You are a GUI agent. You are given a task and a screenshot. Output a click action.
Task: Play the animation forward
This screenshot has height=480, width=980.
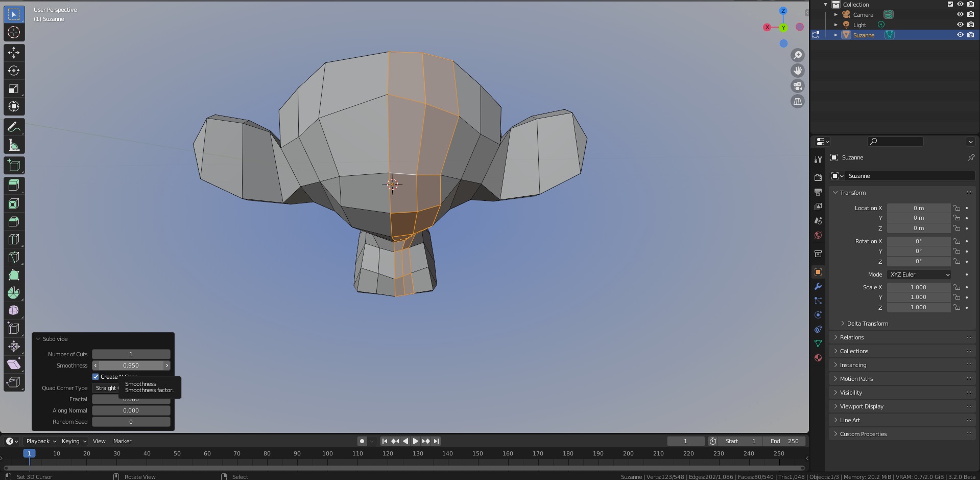point(416,441)
